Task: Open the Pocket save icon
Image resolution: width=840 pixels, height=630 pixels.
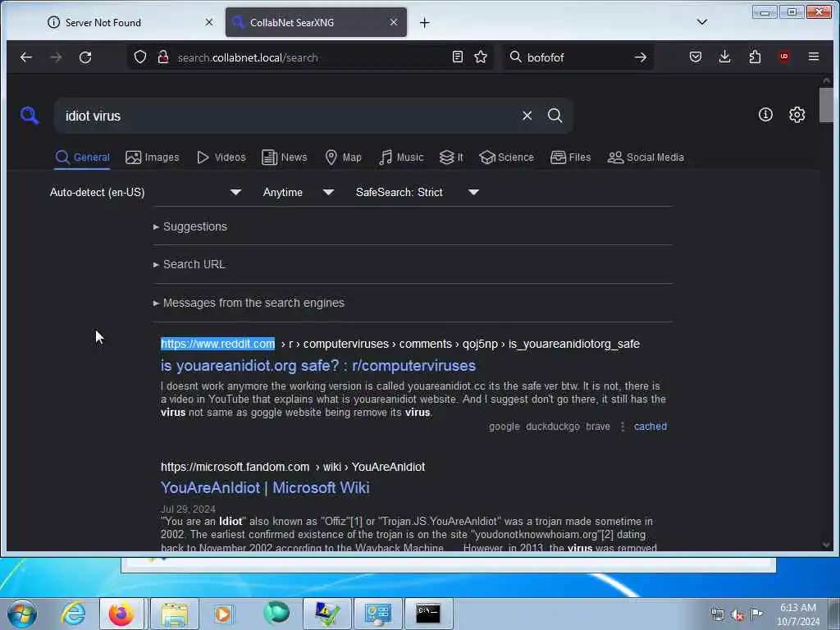Action: (x=696, y=57)
